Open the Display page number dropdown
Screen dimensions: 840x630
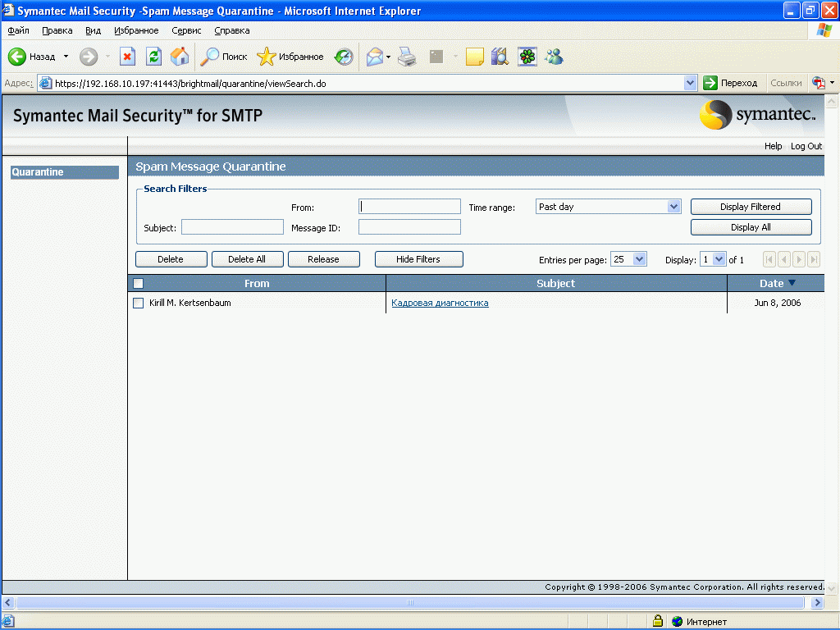tap(719, 259)
